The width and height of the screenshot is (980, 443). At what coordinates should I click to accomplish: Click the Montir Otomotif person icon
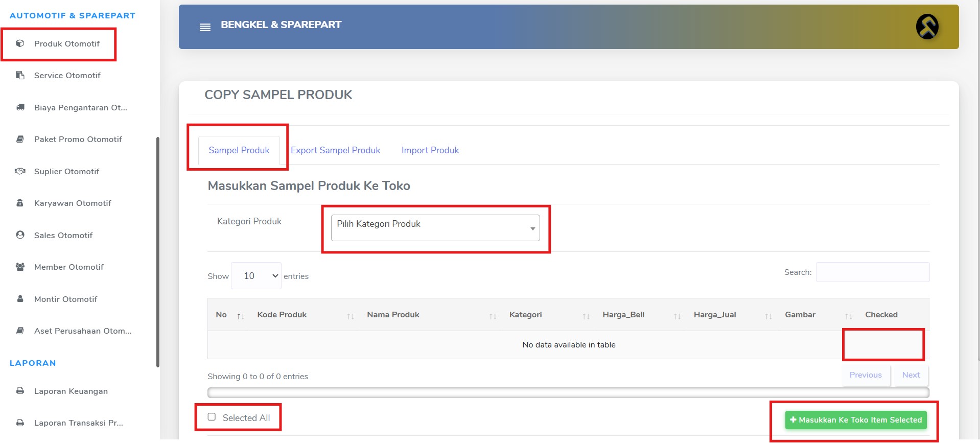[x=20, y=299]
